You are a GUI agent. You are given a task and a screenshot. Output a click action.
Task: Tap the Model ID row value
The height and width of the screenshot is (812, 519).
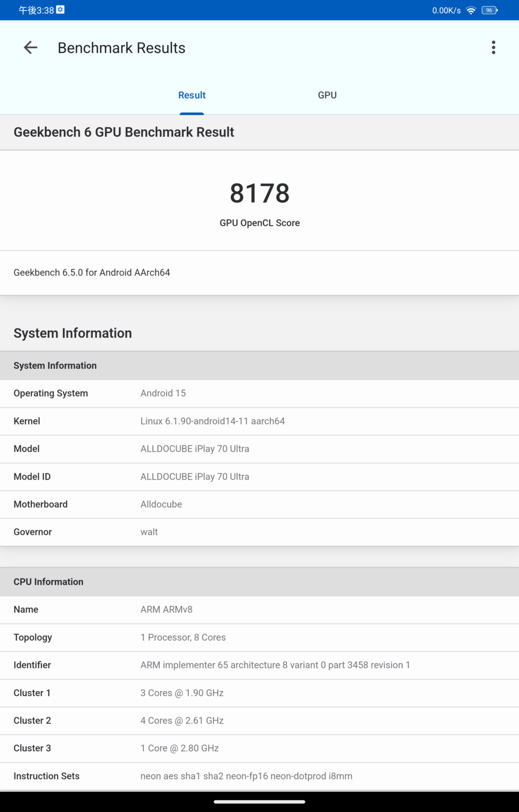point(195,477)
